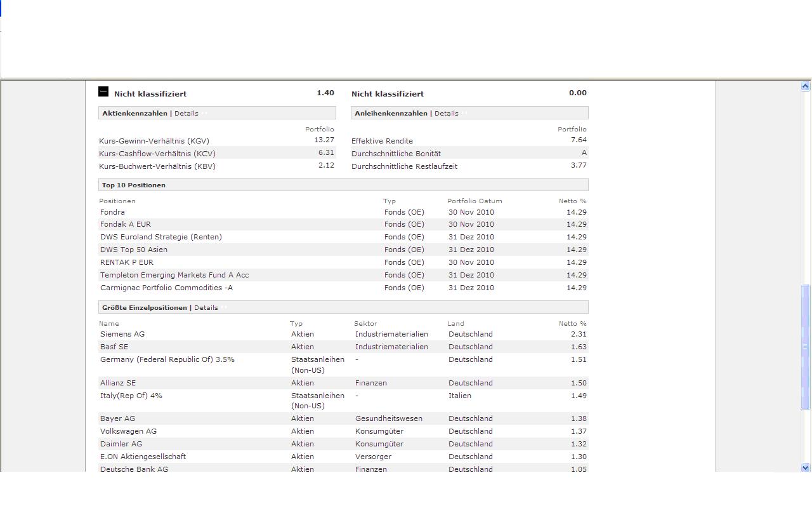Screen dimensions: 812x508
Task: Collapse the Nicht klassifiziert section with the minus icon
Action: 103,91
